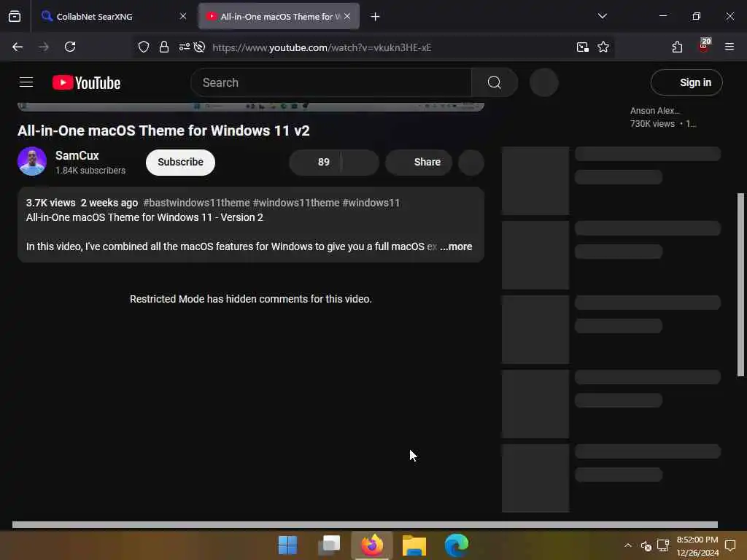Share this video

coord(418,162)
